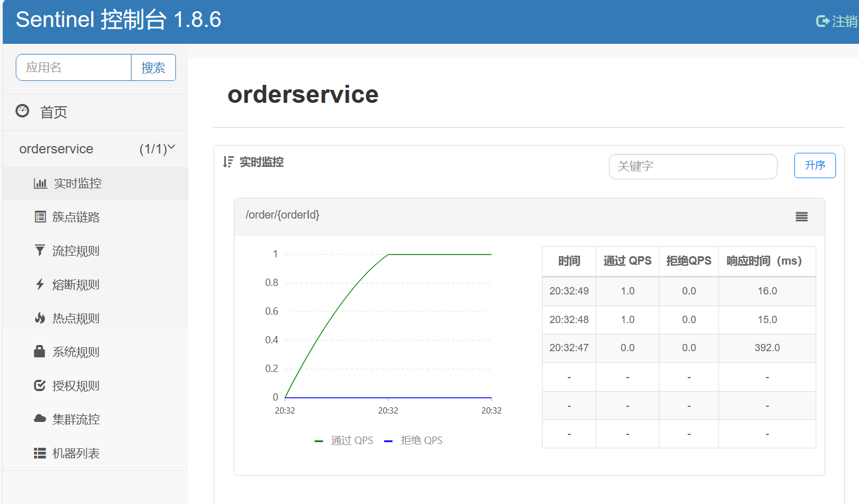Screen dimensions: 859x504
Task: Click the 升序 sort button
Action: pos(815,165)
